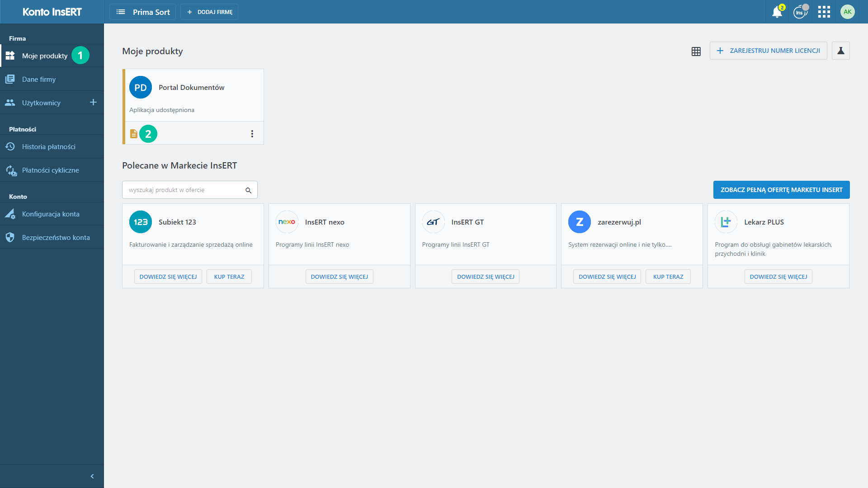868x488 pixels.
Task: Click ZOBACZ PEŁNĄ OFERTĘ MARKETU INSERT
Action: pos(781,190)
